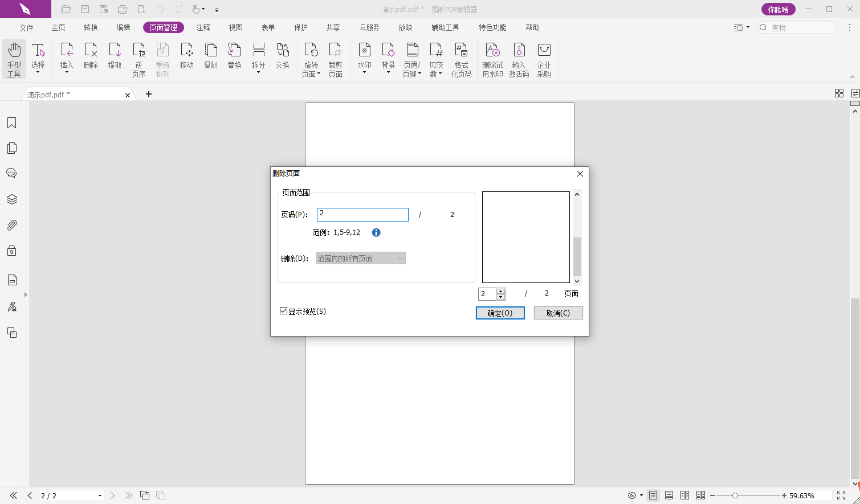Open the page number dropdown at bottom
This screenshot has height=504, width=860.
(100, 495)
